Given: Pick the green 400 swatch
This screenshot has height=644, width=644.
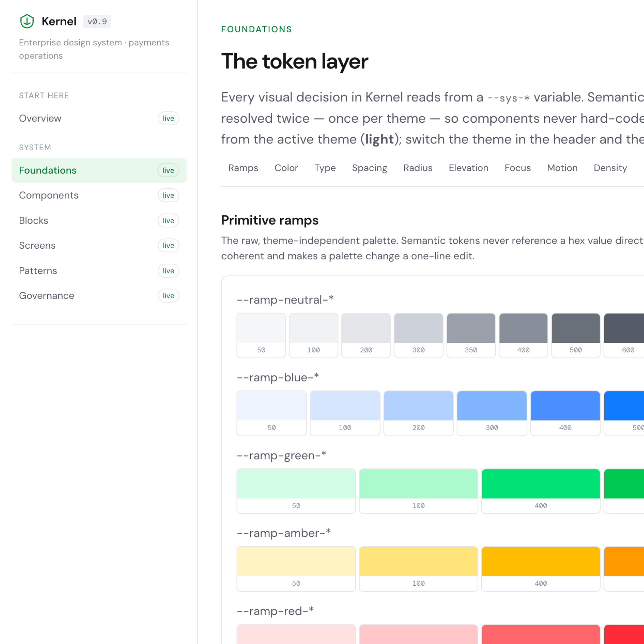Looking at the screenshot, I should pyautogui.click(x=541, y=491).
